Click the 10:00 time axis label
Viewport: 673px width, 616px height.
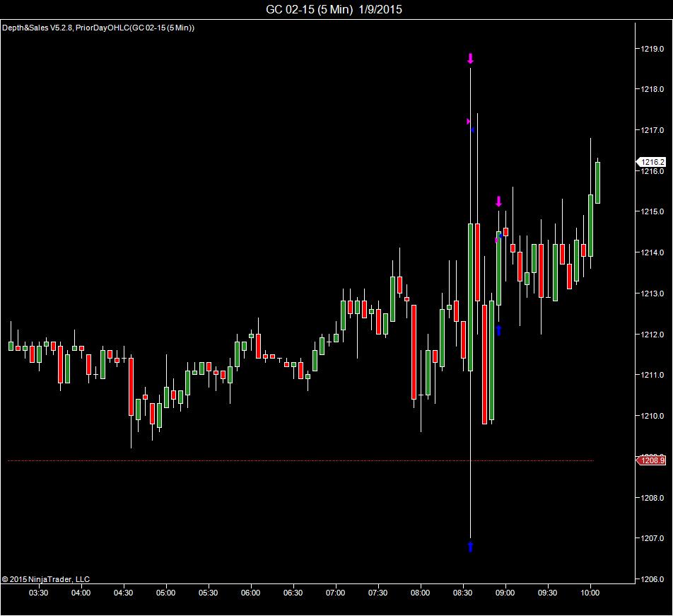tap(590, 593)
